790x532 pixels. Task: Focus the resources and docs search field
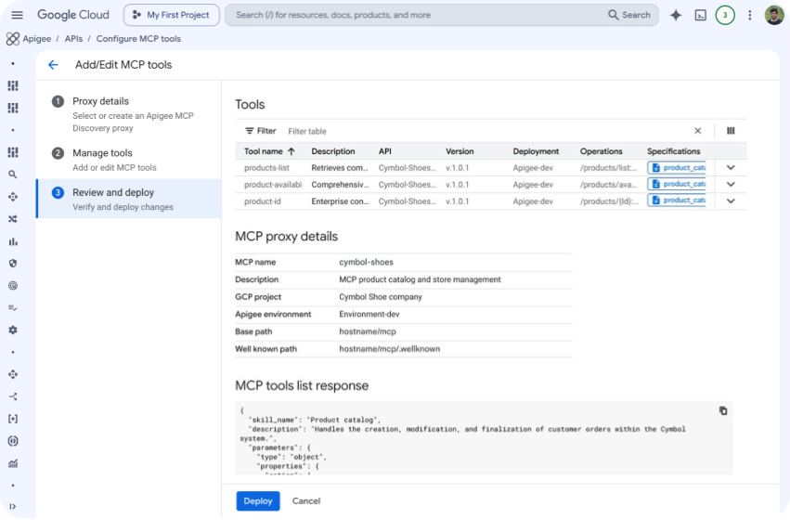coord(418,15)
